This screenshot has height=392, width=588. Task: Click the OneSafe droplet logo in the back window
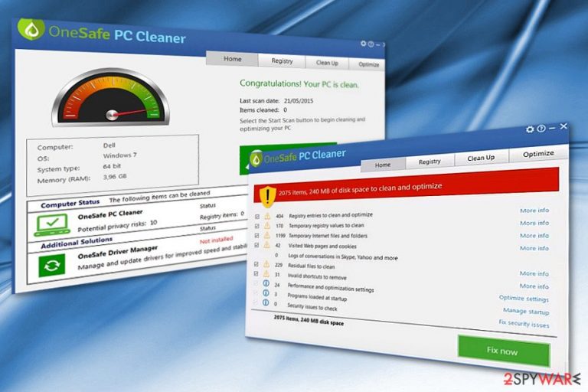[31, 29]
